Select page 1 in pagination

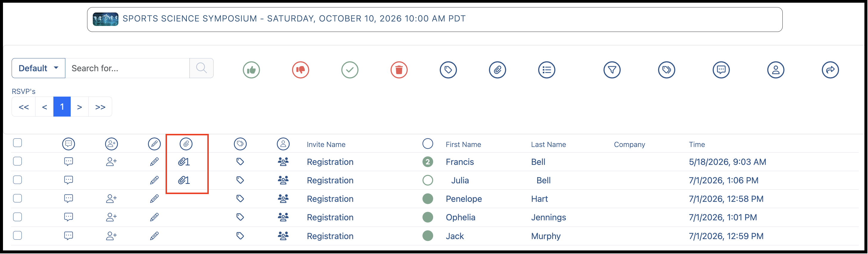pyautogui.click(x=62, y=107)
